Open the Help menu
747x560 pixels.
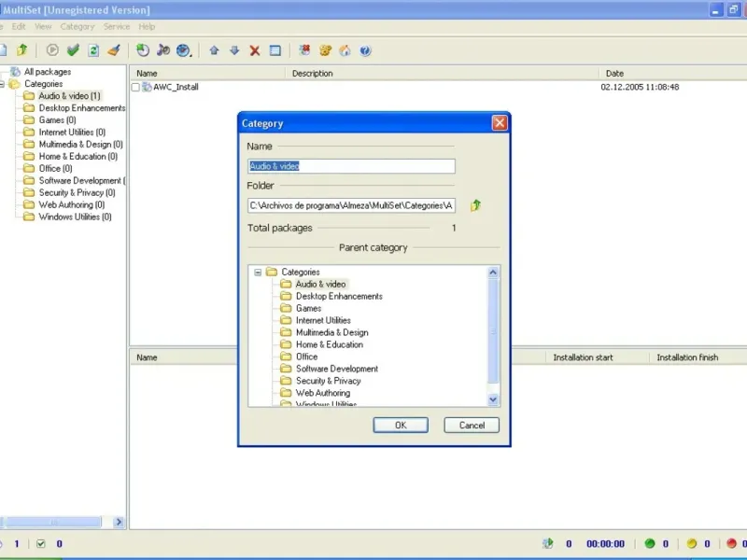pyautogui.click(x=147, y=27)
